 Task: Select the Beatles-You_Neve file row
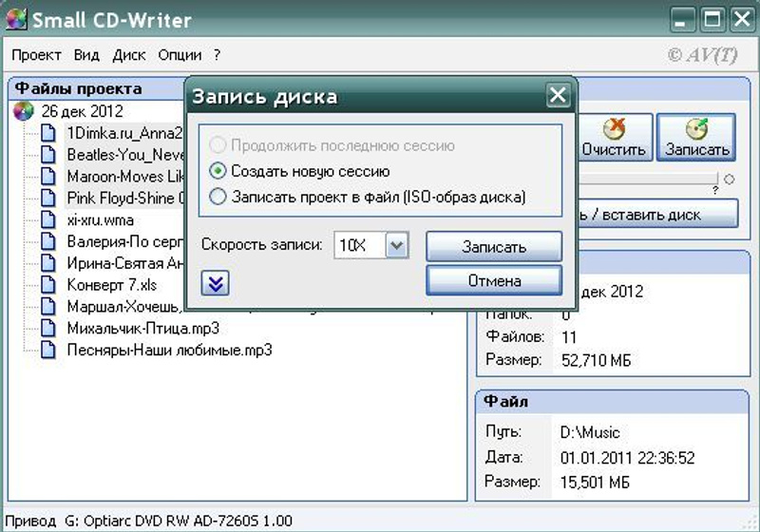124,155
